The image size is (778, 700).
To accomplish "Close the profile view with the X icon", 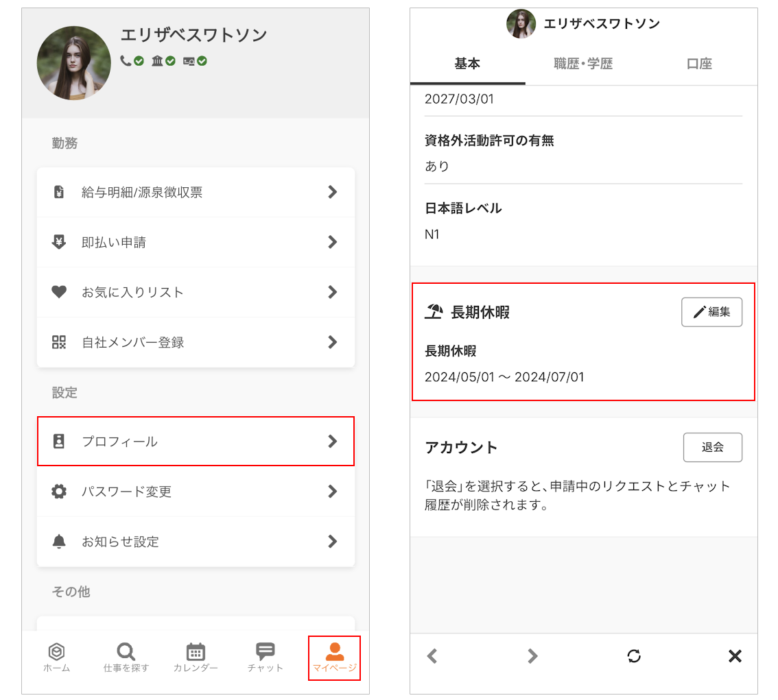I will 735,656.
